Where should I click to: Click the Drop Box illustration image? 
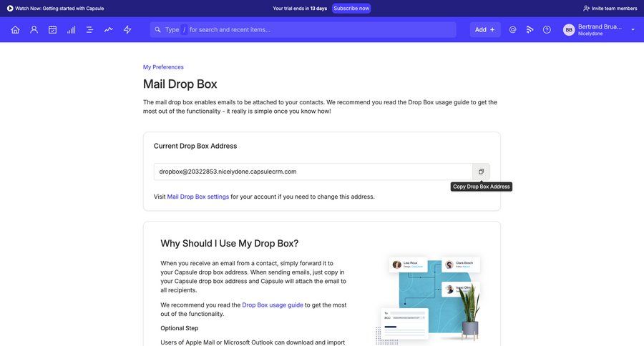pyautogui.click(x=428, y=300)
